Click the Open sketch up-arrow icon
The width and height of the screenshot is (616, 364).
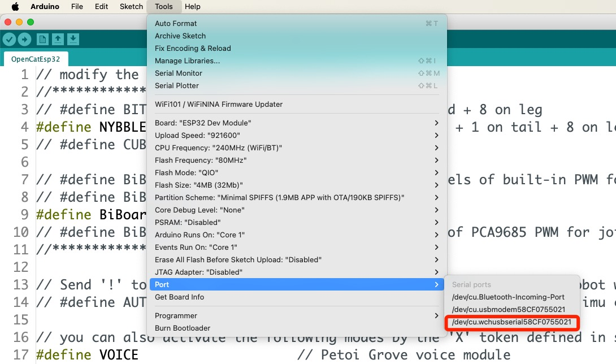pos(58,39)
